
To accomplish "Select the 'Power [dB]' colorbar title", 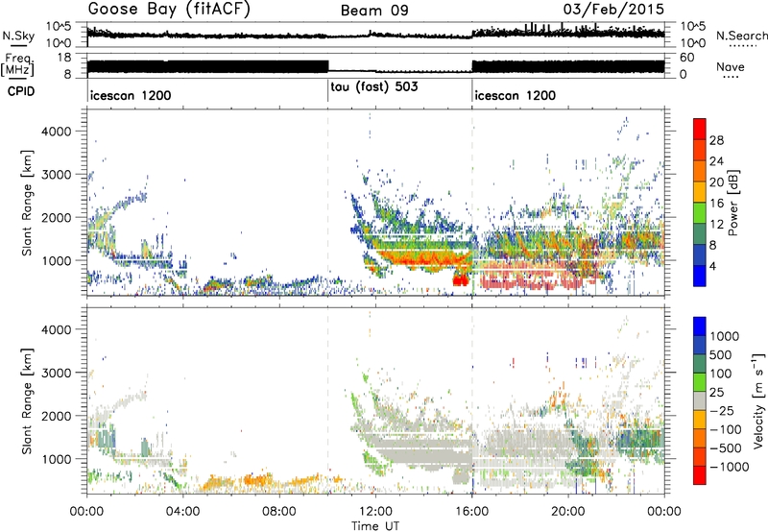I will 733,203.
